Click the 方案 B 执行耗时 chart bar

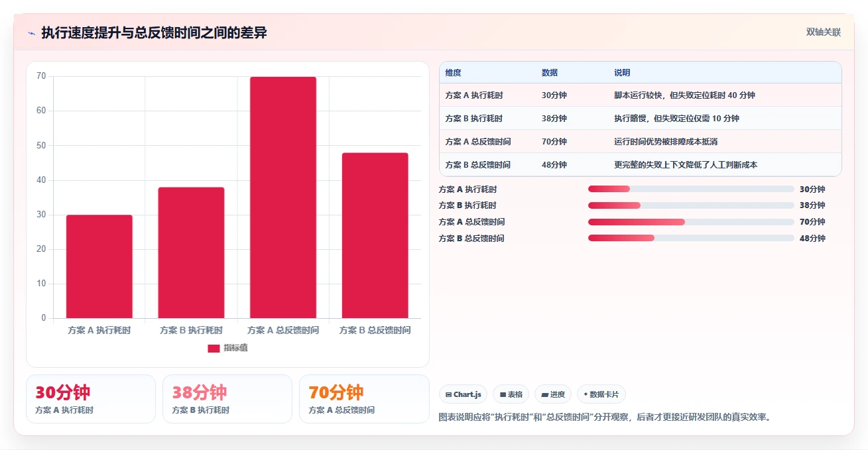(191, 253)
